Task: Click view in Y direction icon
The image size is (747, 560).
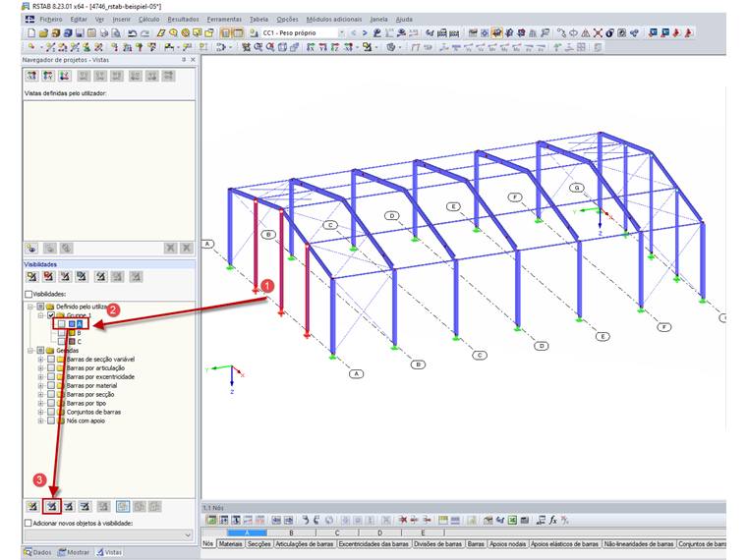Action: pos(323,47)
